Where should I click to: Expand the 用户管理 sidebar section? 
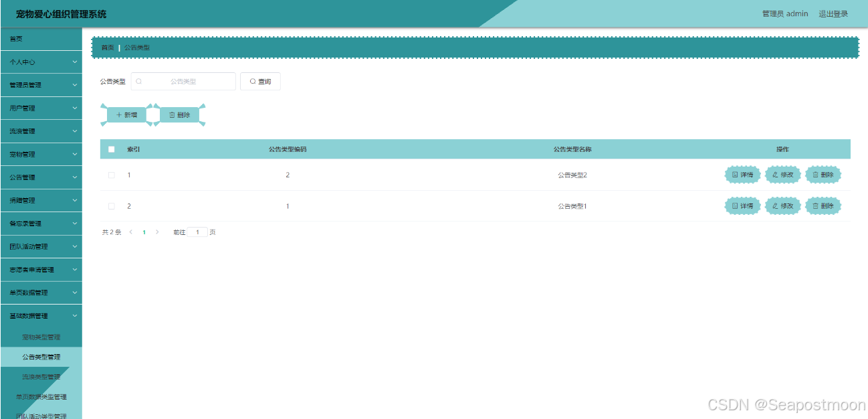(41, 108)
